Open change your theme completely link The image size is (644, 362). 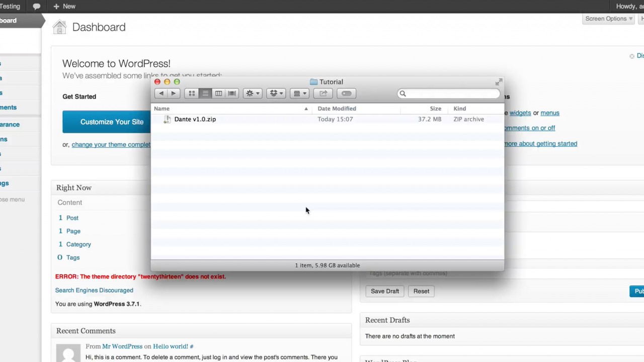click(x=111, y=145)
